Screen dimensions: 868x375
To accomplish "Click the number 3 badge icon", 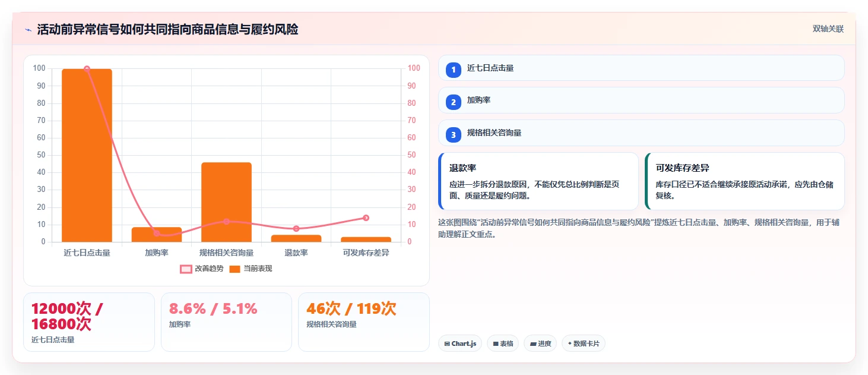I will click(x=454, y=134).
